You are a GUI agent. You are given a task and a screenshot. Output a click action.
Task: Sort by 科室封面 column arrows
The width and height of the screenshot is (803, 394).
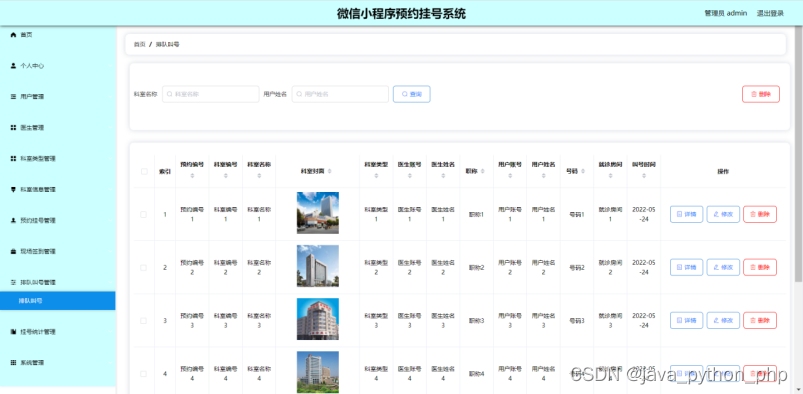(329, 171)
